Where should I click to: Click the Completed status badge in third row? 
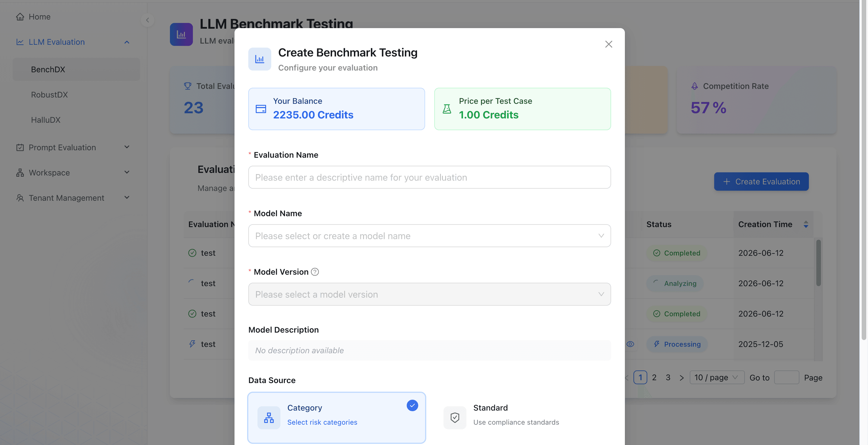677,313
